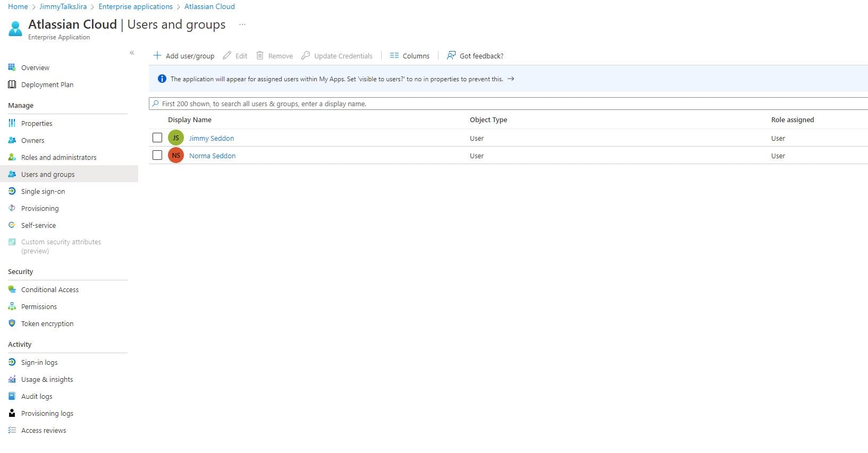This screenshot has width=868, height=453.
Task: Click Got feedback? button
Action: (475, 56)
